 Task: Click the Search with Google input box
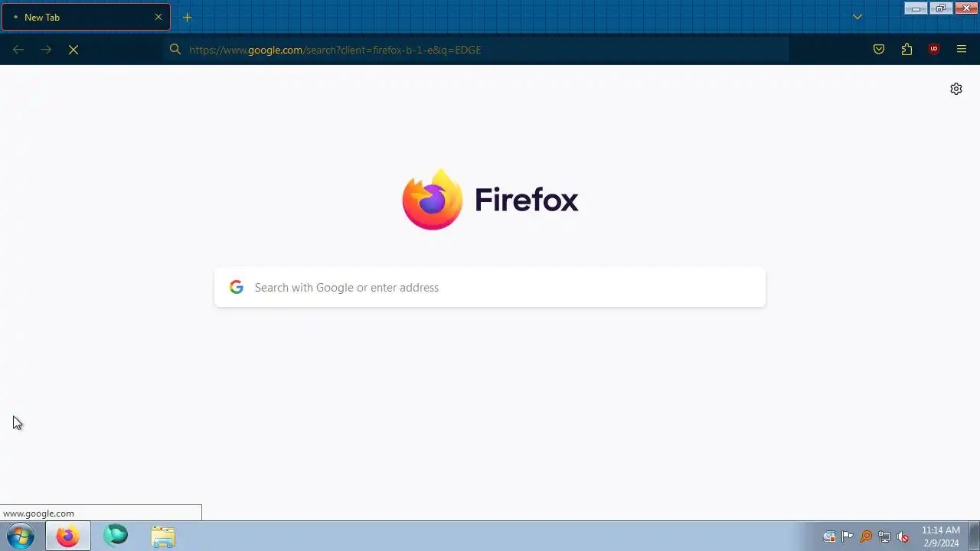(490, 288)
